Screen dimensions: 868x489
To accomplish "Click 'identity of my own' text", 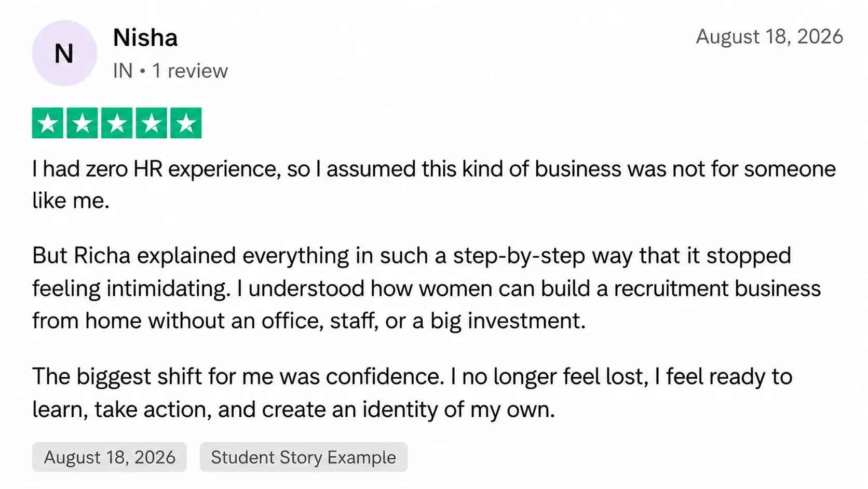I will tap(459, 410).
